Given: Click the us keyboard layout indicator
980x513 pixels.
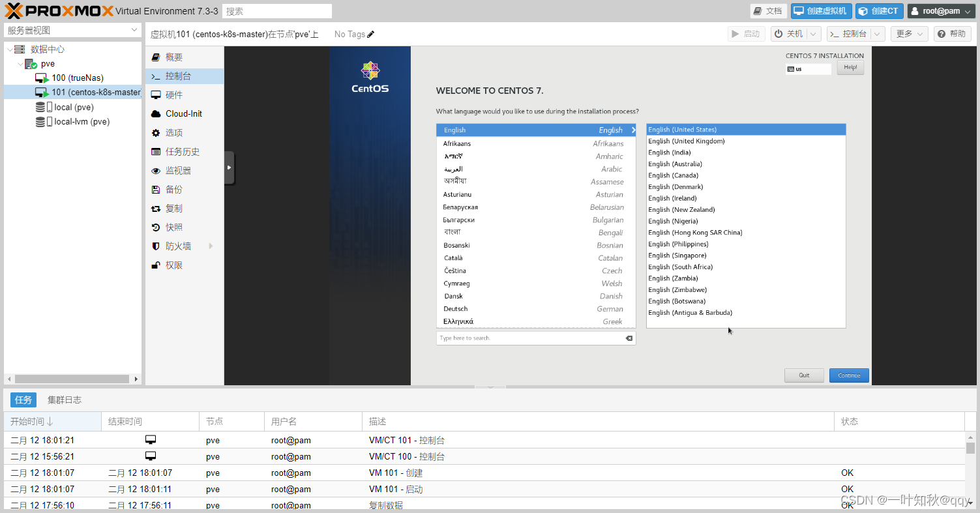Looking at the screenshot, I should tap(809, 68).
